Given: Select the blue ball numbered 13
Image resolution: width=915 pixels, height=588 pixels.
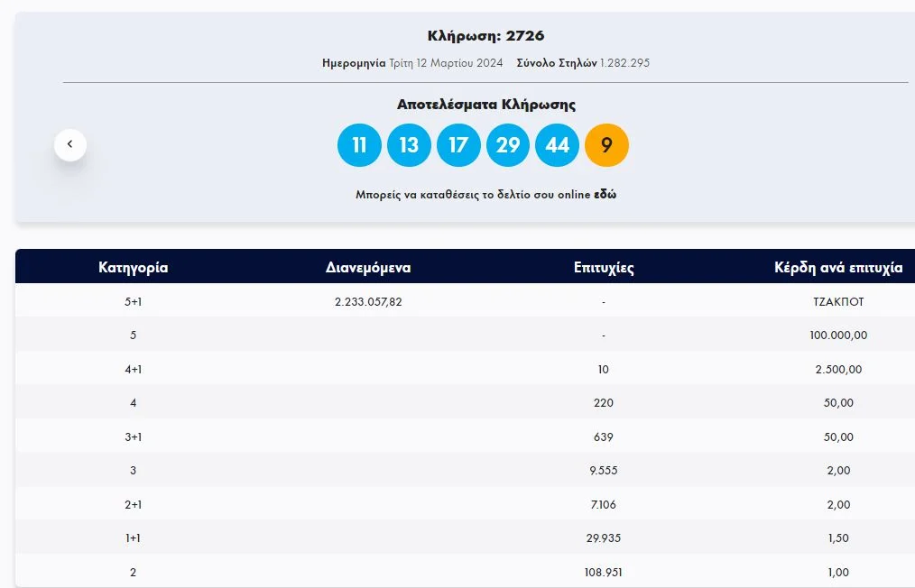Looking at the screenshot, I should click(x=409, y=145).
